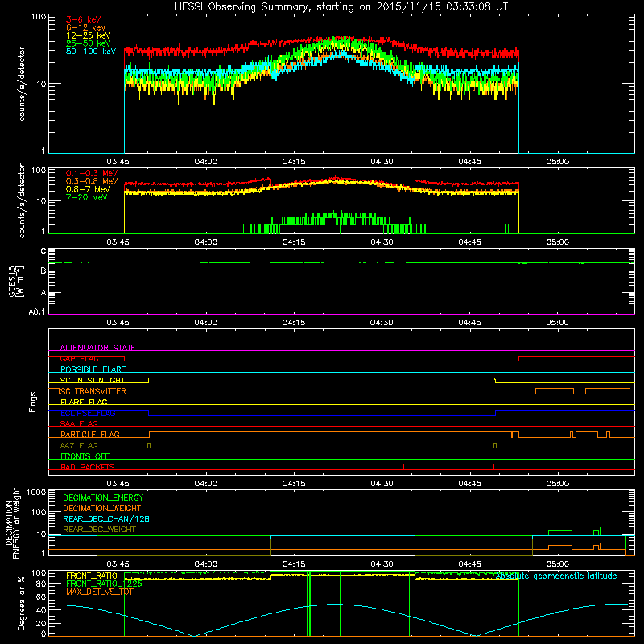The width and height of the screenshot is (644, 644).
Task: Click the Absolute geomagnetic latitude label
Action: point(556,576)
